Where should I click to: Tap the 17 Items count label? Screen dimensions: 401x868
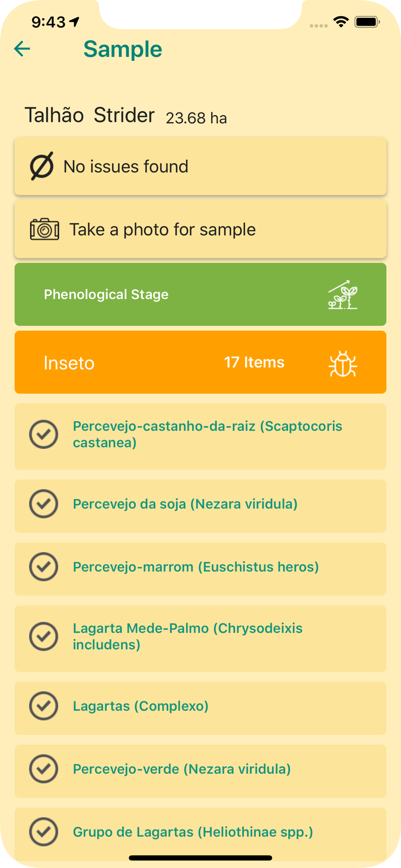254,362
